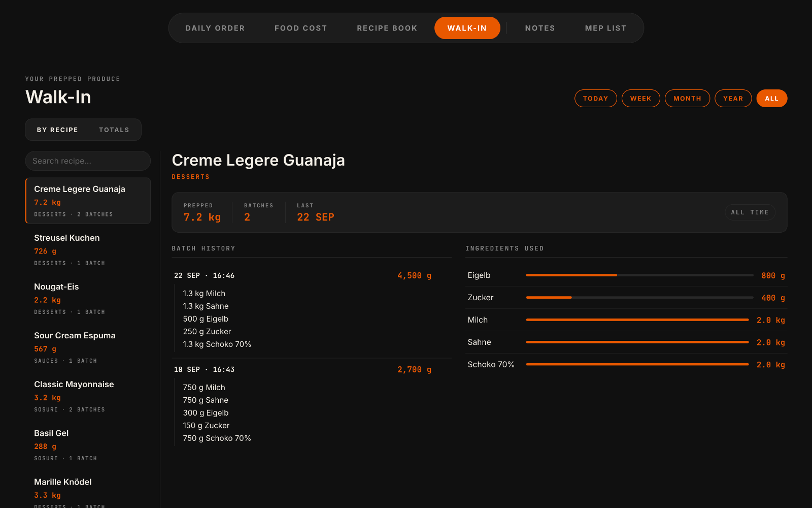Click the Ingredients Used heading

pyautogui.click(x=504, y=248)
